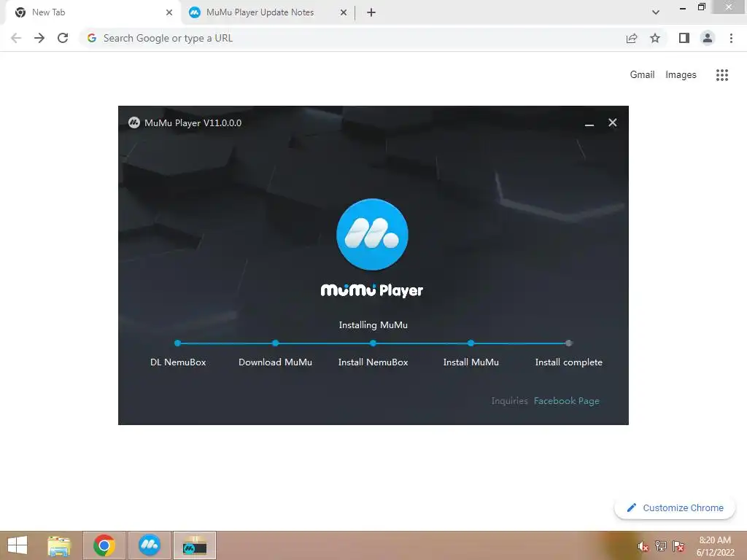Click the MuMu Player logo in installer
This screenshot has height=560, width=747.
click(x=372, y=234)
